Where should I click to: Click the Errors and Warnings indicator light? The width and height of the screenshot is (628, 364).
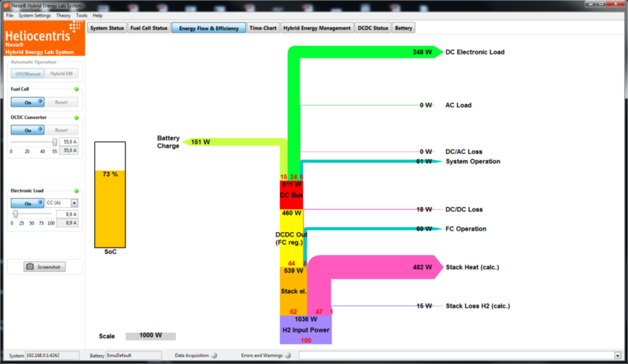288,355
